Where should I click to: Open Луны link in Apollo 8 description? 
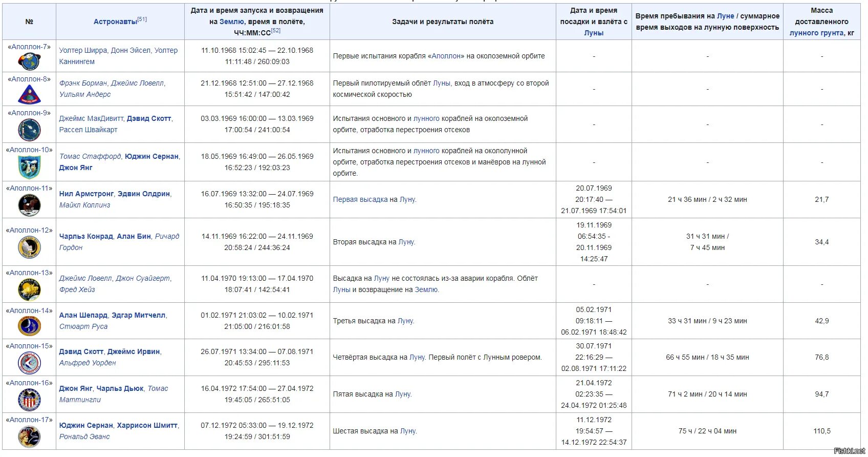[x=442, y=83]
